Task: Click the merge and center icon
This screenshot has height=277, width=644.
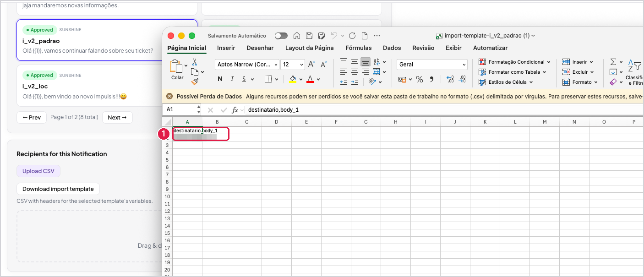Action: pos(377,72)
